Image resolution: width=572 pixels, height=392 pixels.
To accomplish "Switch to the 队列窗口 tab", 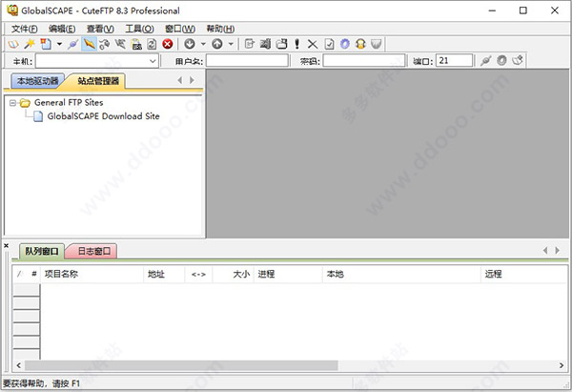I will [42, 251].
